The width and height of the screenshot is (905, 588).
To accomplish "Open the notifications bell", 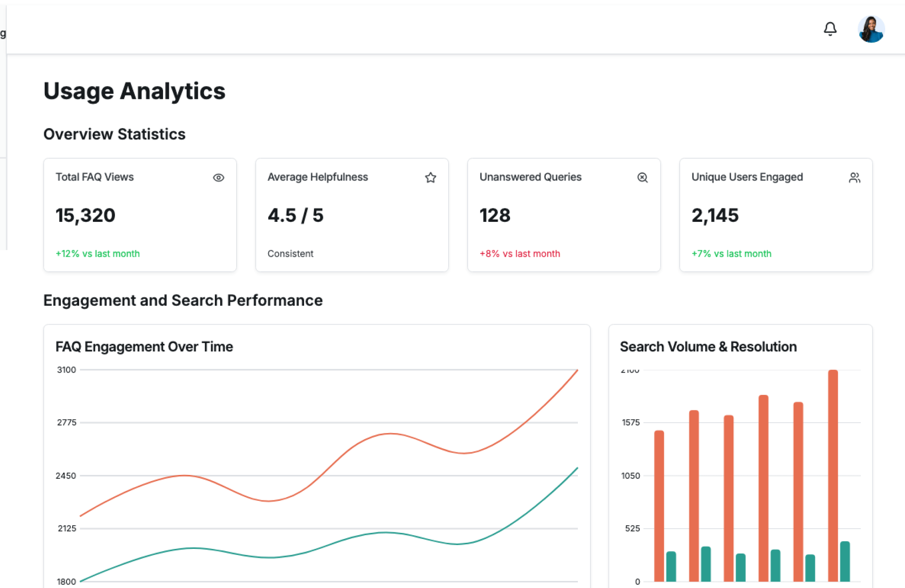I will [x=830, y=29].
